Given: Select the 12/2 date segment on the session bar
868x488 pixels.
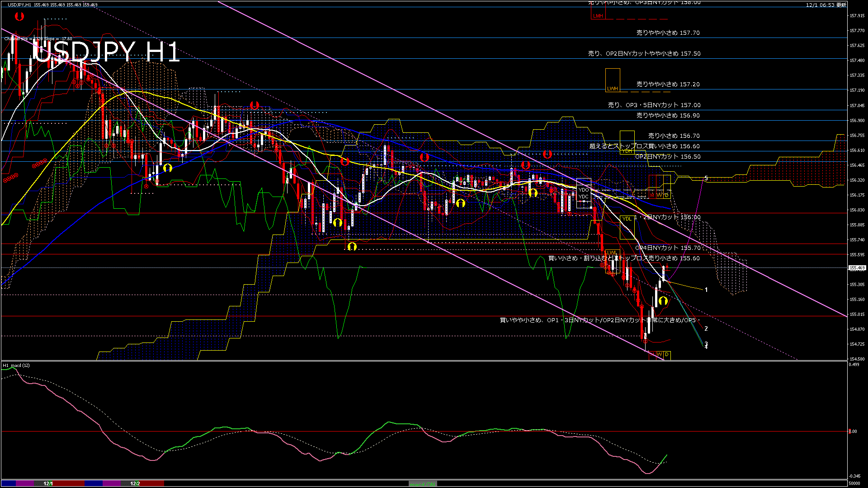Looking at the screenshot, I should click(135, 483).
